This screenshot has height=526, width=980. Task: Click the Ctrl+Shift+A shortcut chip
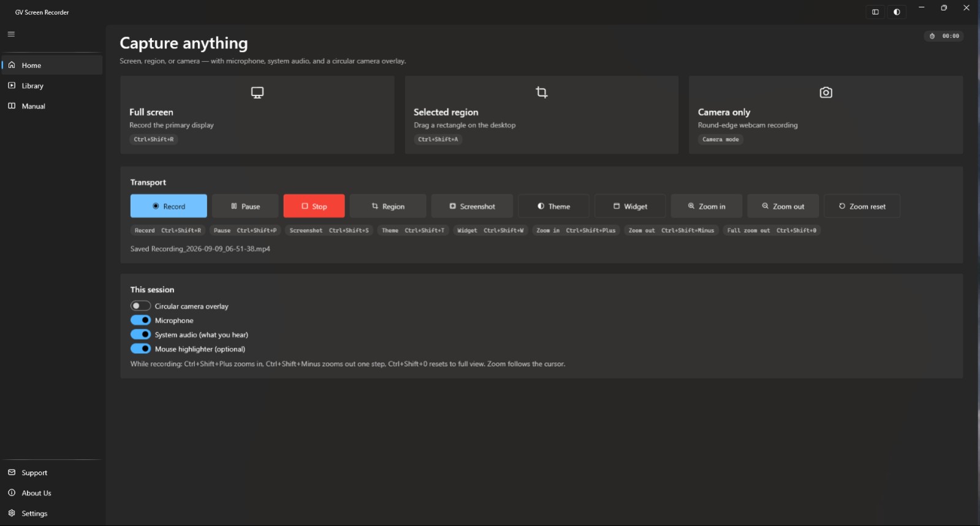pyautogui.click(x=438, y=140)
